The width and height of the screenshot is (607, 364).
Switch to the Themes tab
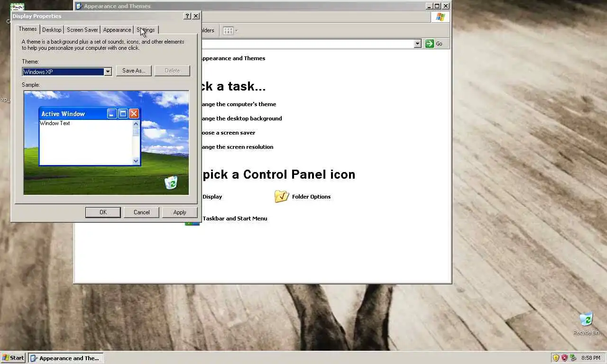pos(28,29)
